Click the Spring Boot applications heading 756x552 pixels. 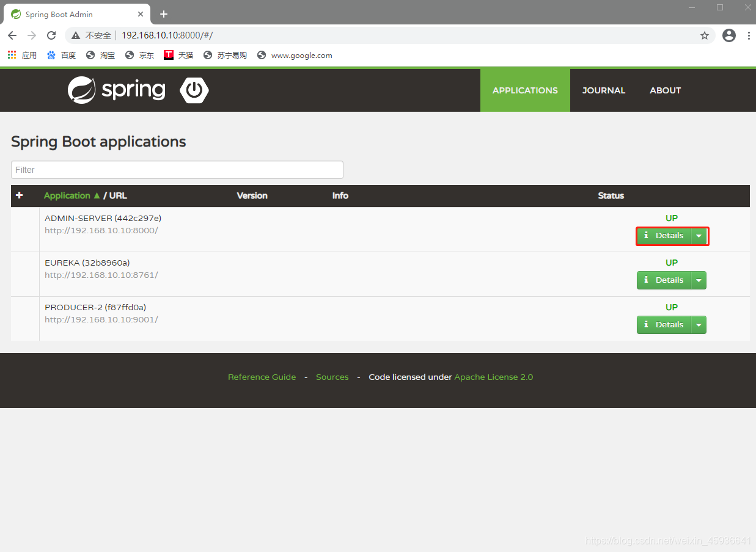(98, 142)
